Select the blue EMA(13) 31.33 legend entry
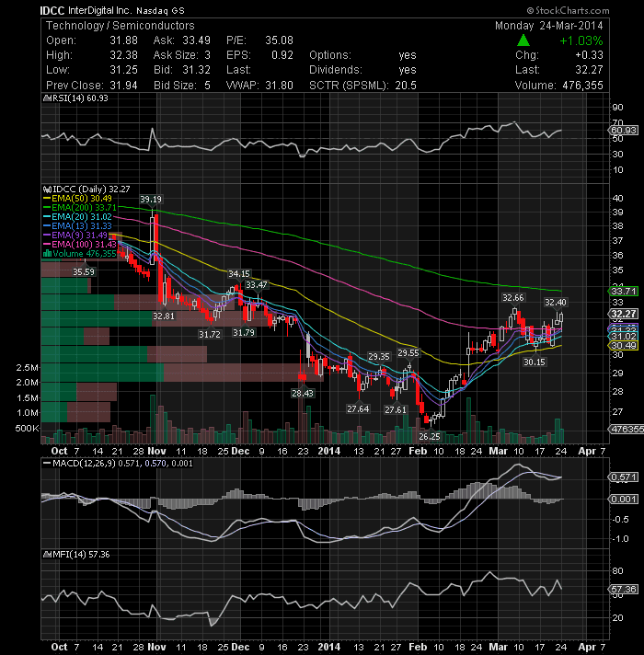Image resolution: width=644 pixels, height=655 pixels. click(77, 226)
